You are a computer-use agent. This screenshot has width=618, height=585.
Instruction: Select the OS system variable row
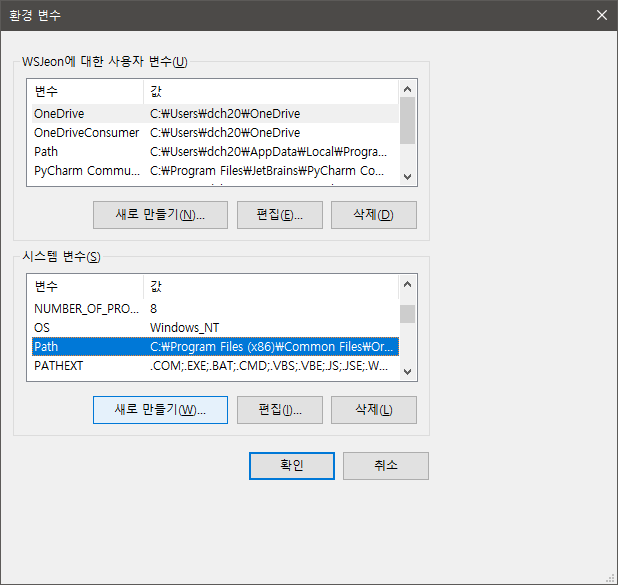point(215,328)
